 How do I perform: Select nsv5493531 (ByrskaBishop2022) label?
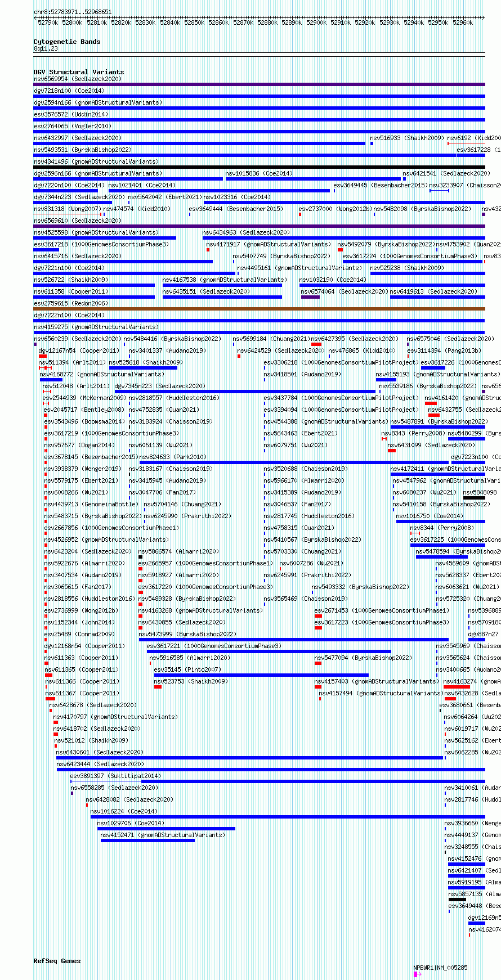[83, 150]
